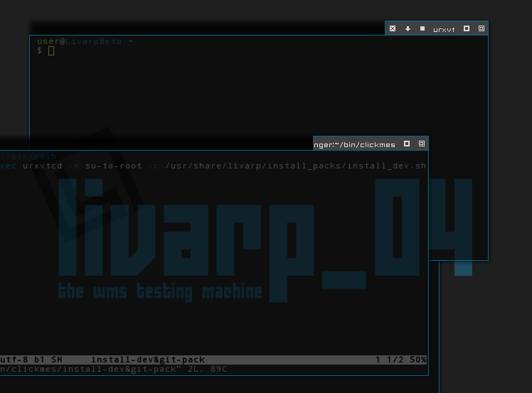Click the hollow square icon in urxvt titlebar
The height and width of the screenshot is (393, 532).
click(x=467, y=28)
